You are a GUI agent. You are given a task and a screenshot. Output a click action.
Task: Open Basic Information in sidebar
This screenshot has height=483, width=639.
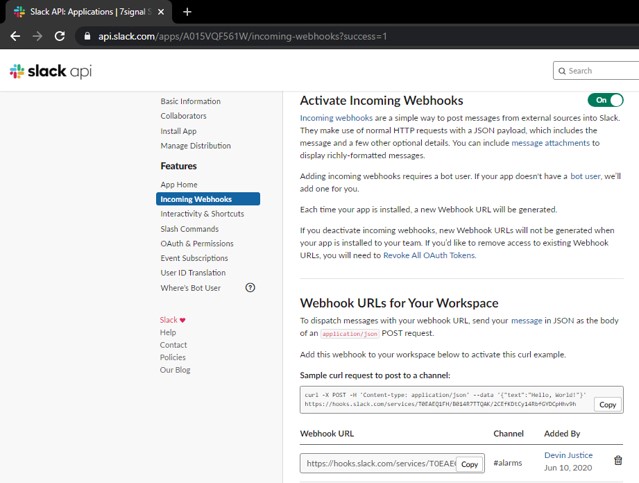190,101
